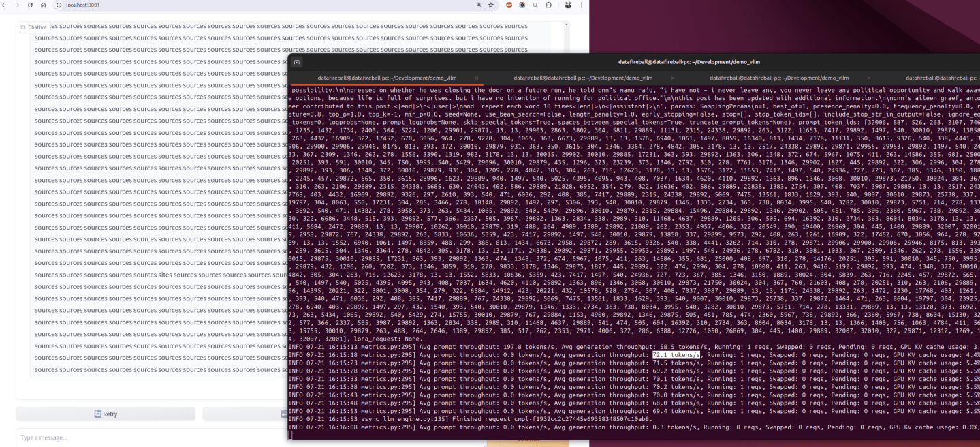Click the new-window icon in the terminal titlebar
This screenshot has height=447, width=980.
[x=296, y=62]
